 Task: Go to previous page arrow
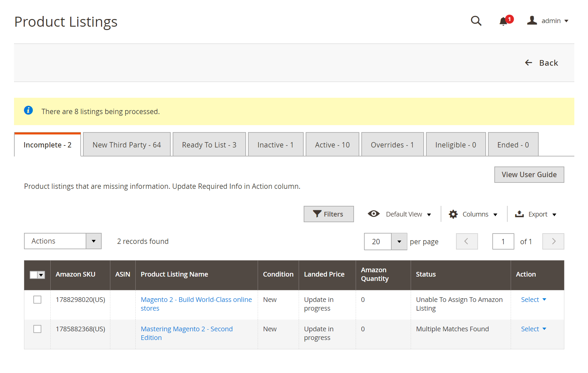point(467,241)
